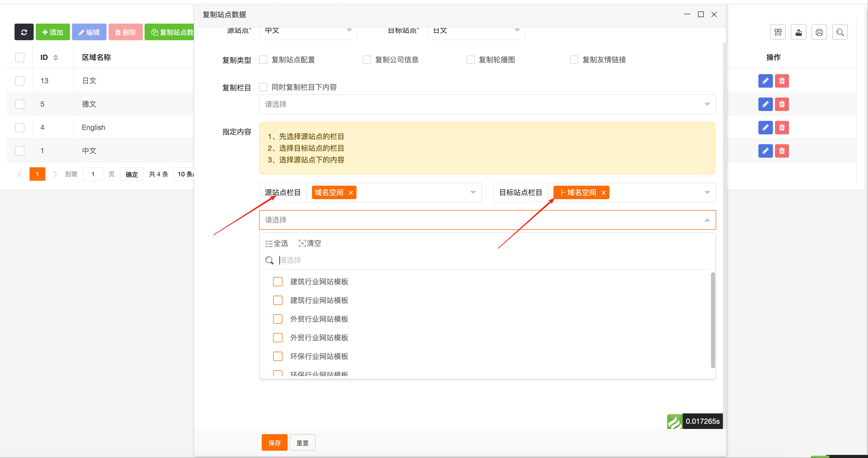This screenshot has height=458, width=868.
Task: Click the 确定 page-jump button
Action: coord(132,174)
